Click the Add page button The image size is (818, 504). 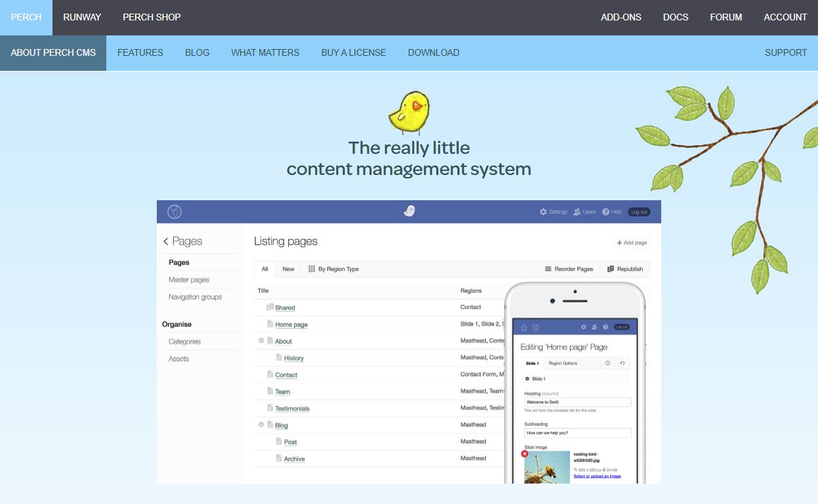pos(631,242)
